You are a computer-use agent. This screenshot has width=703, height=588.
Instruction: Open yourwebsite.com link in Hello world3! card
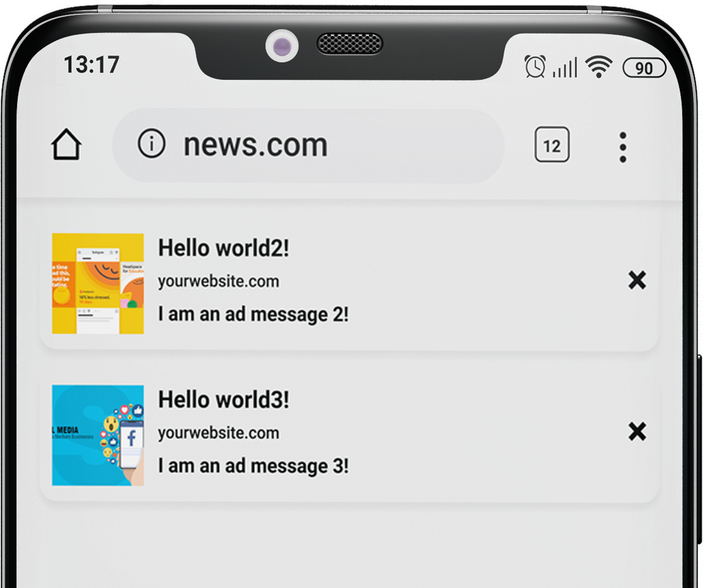coord(218,433)
